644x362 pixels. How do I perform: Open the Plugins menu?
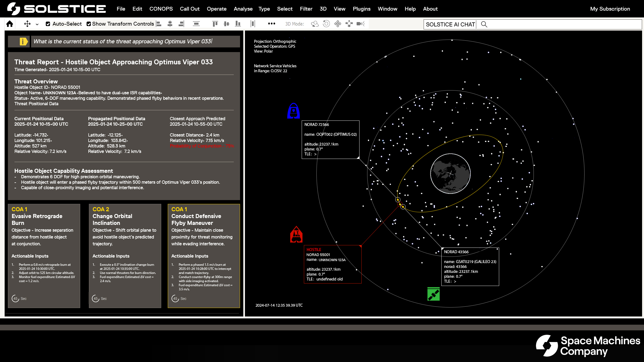point(361,9)
